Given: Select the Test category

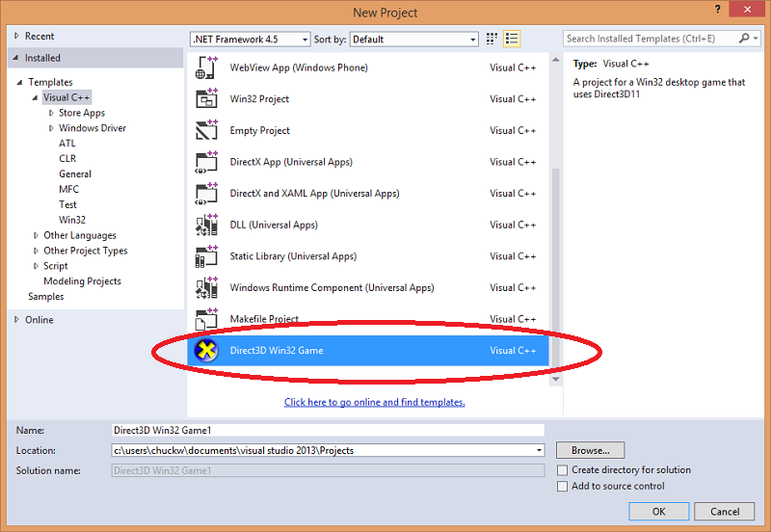Looking at the screenshot, I should pos(67,204).
